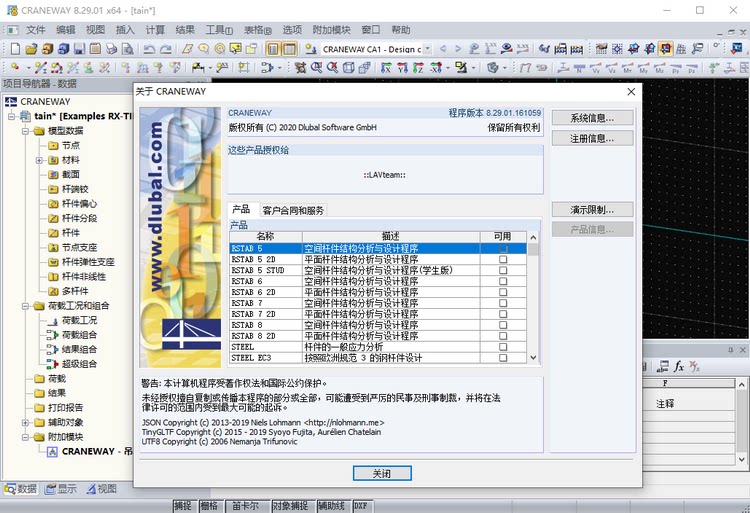Click table panel scrollbar down arrow
Viewport: 750px width, 513px height.
click(x=742, y=459)
